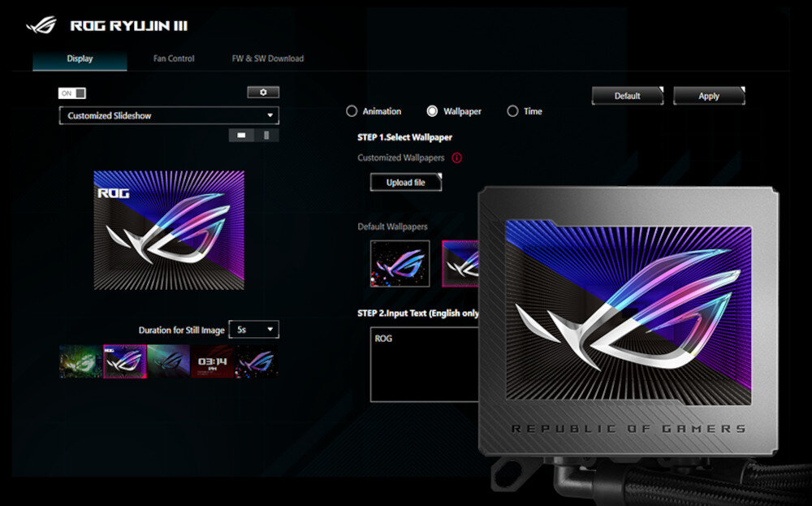Click the Default Wallpapers label
Image resolution: width=812 pixels, height=506 pixels.
point(392,227)
